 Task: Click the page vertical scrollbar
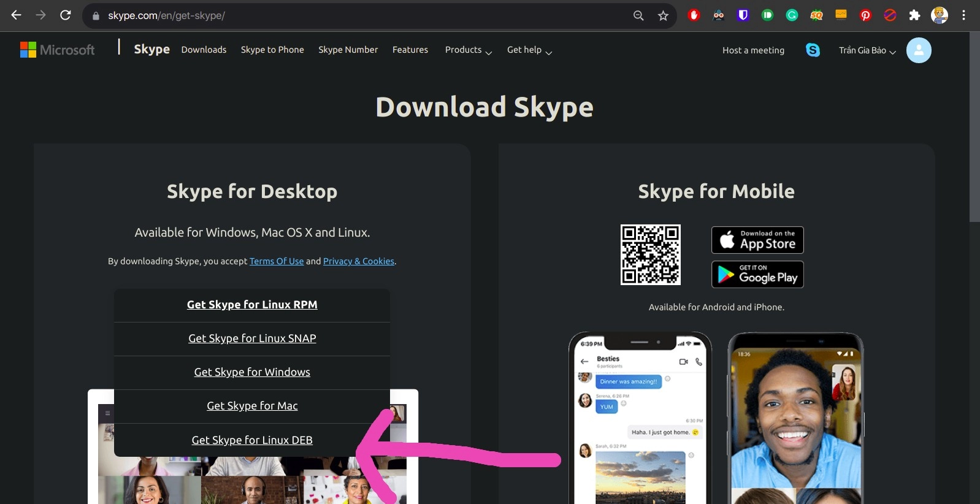pos(974,127)
